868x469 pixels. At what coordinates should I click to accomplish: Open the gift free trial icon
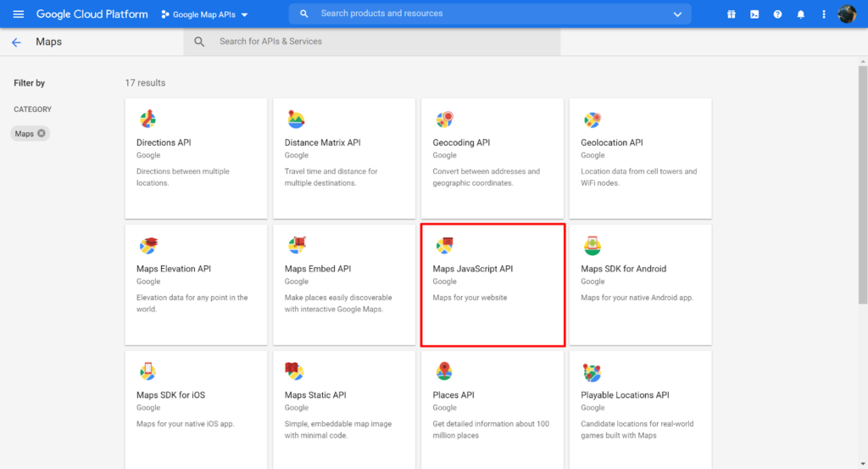point(732,14)
